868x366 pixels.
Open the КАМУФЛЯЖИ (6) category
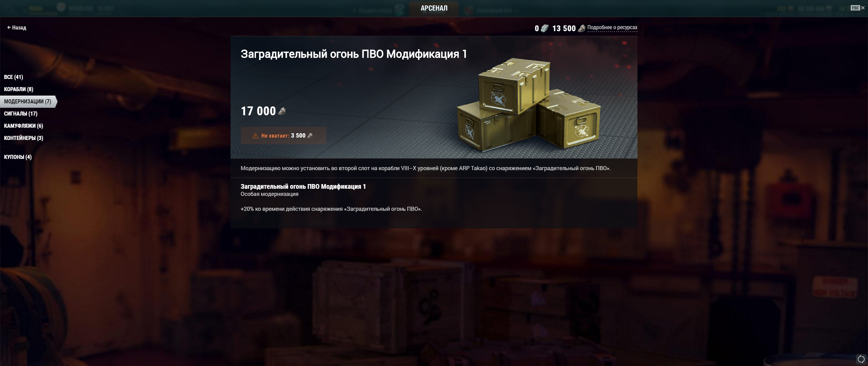23,126
